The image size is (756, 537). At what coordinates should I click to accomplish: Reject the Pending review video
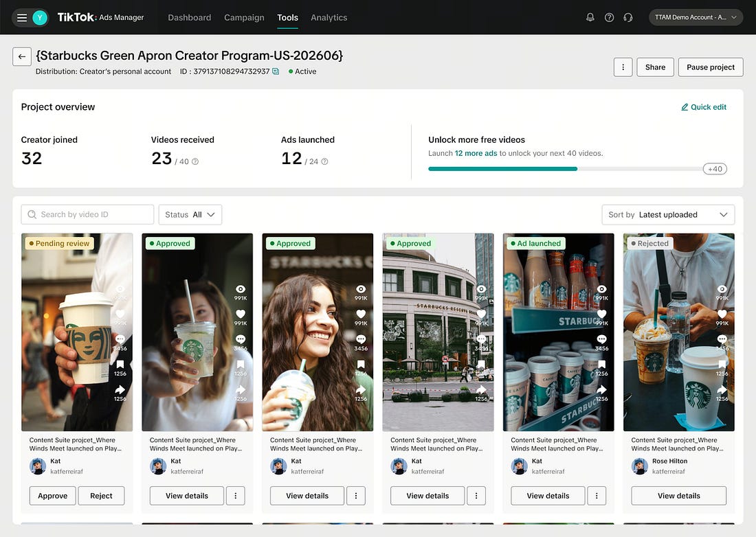(x=101, y=496)
